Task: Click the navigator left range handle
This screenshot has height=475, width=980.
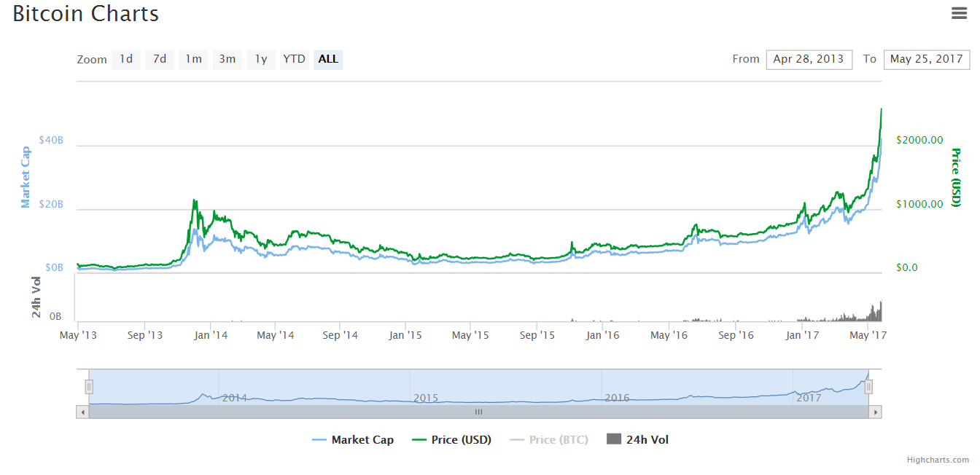Action: point(89,387)
